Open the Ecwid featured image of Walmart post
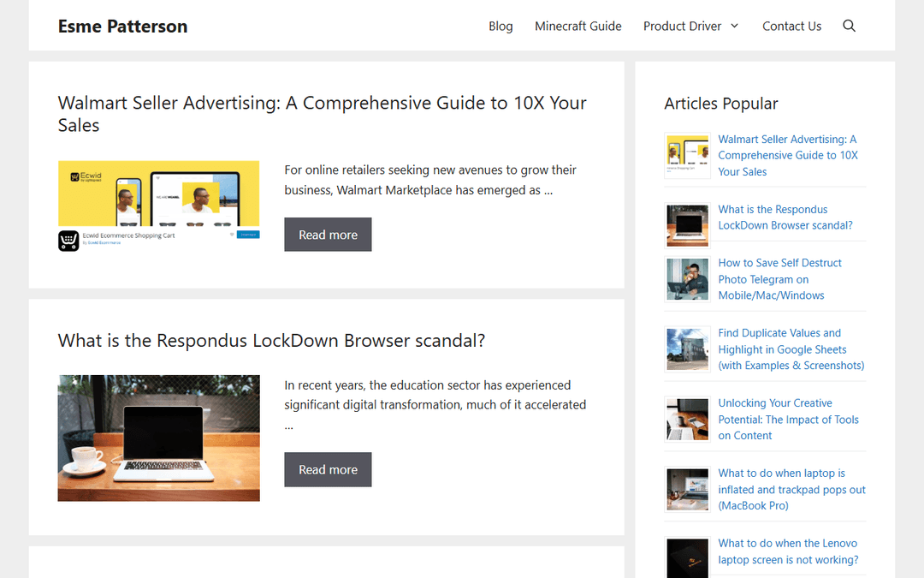The image size is (924, 578). click(158, 206)
